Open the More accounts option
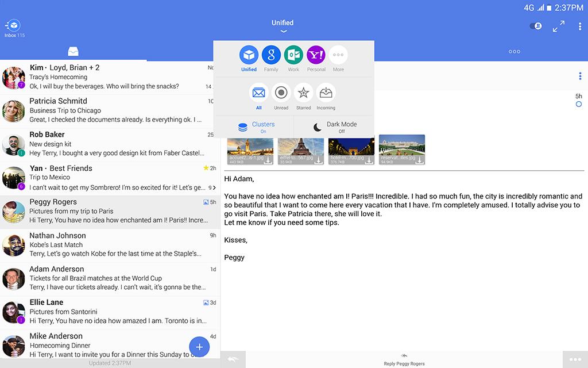 338,56
